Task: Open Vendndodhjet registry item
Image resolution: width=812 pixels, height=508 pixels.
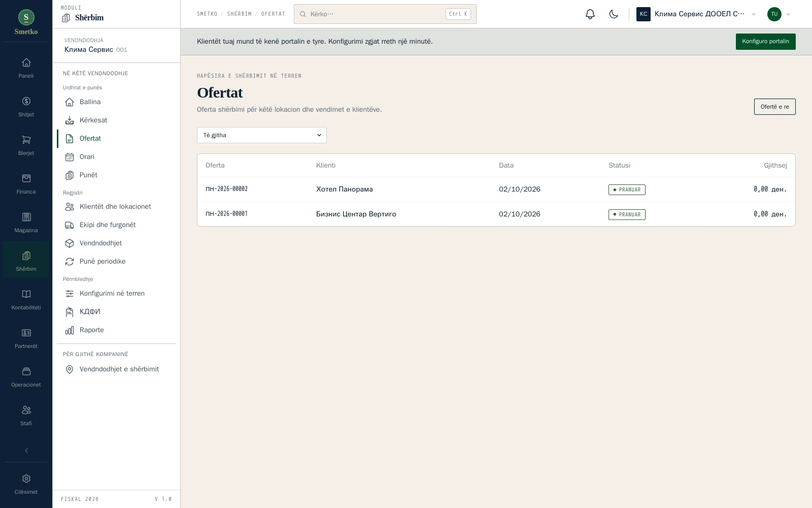Action: coord(117,243)
